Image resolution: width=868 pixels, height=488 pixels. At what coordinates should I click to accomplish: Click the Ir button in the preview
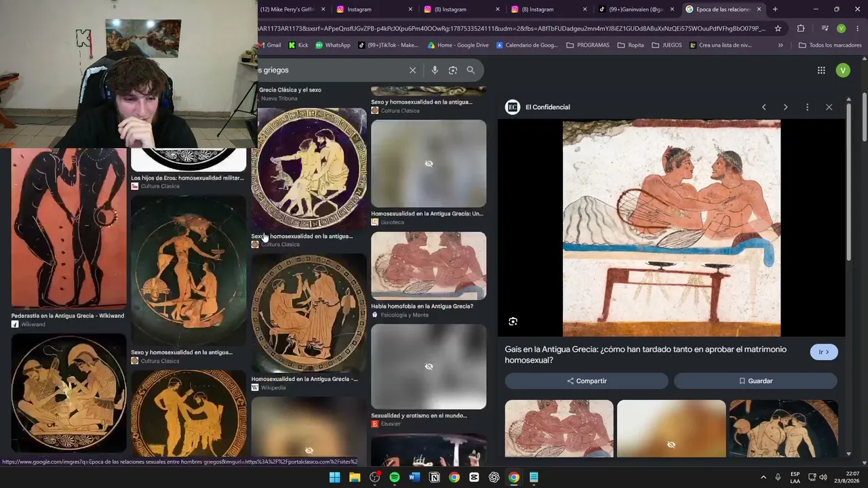824,352
